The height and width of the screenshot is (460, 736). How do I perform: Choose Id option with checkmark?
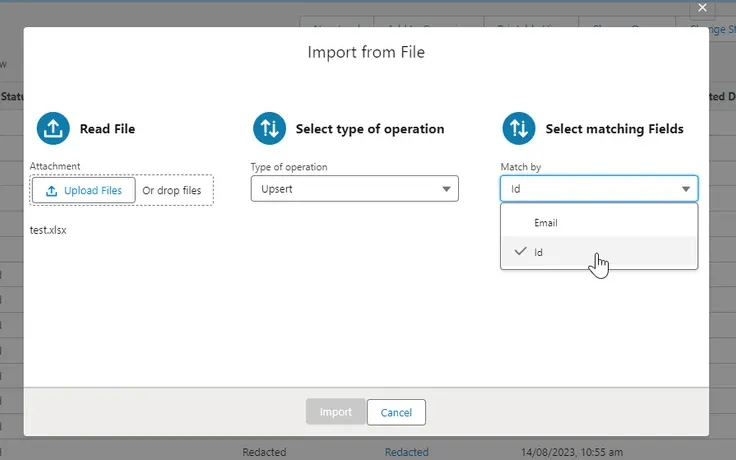[599, 252]
